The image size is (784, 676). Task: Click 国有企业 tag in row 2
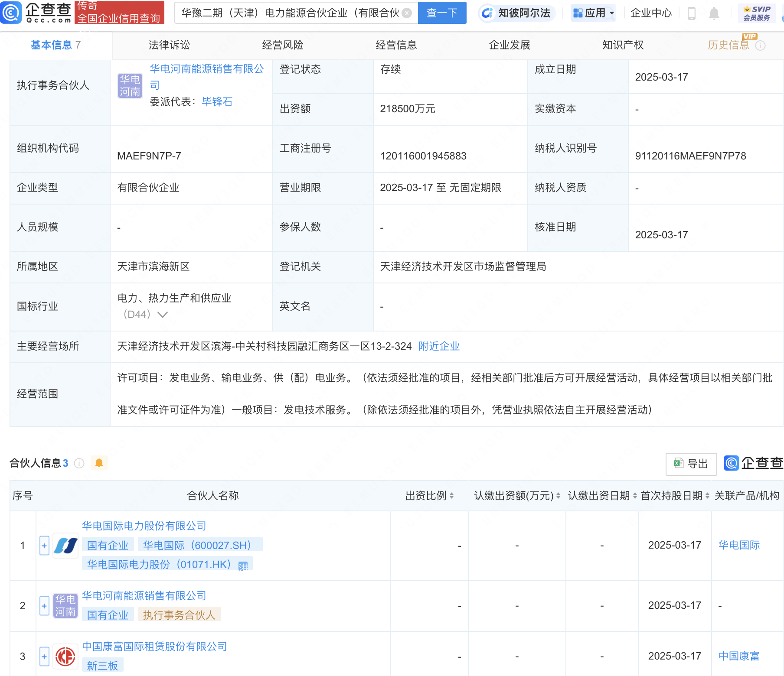pos(108,615)
